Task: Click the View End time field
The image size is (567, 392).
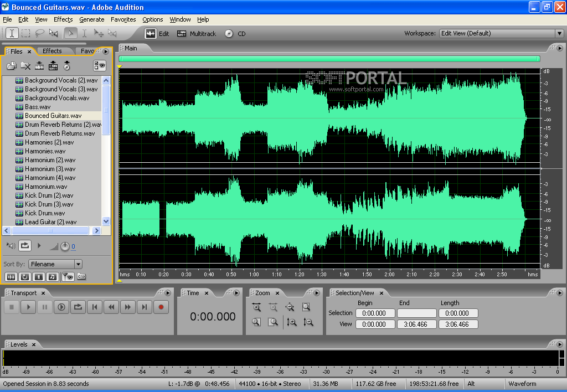Action: (416, 324)
